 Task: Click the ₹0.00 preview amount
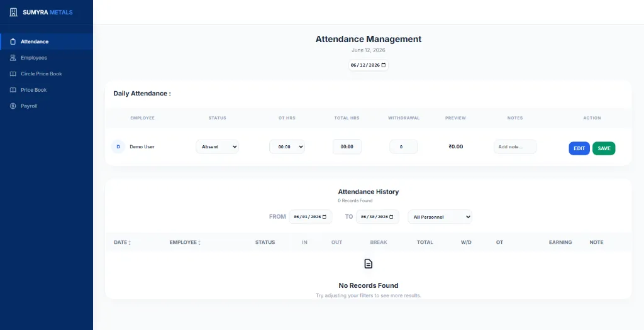click(x=456, y=146)
